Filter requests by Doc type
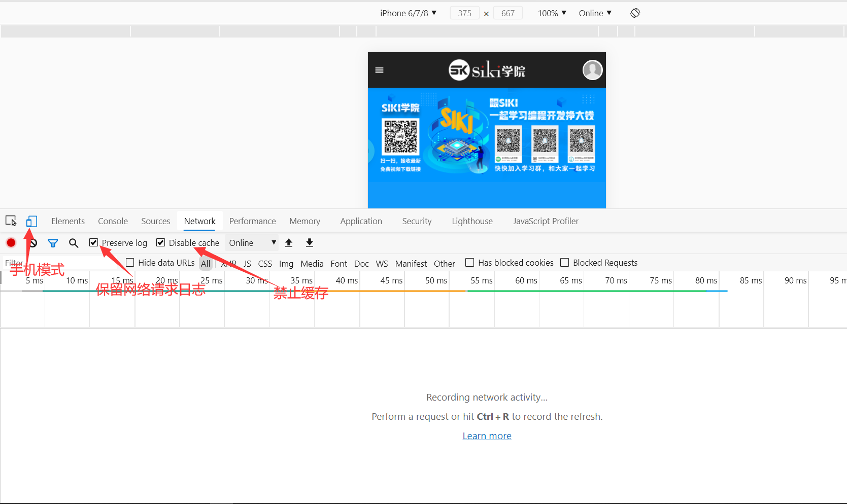 [361, 264]
